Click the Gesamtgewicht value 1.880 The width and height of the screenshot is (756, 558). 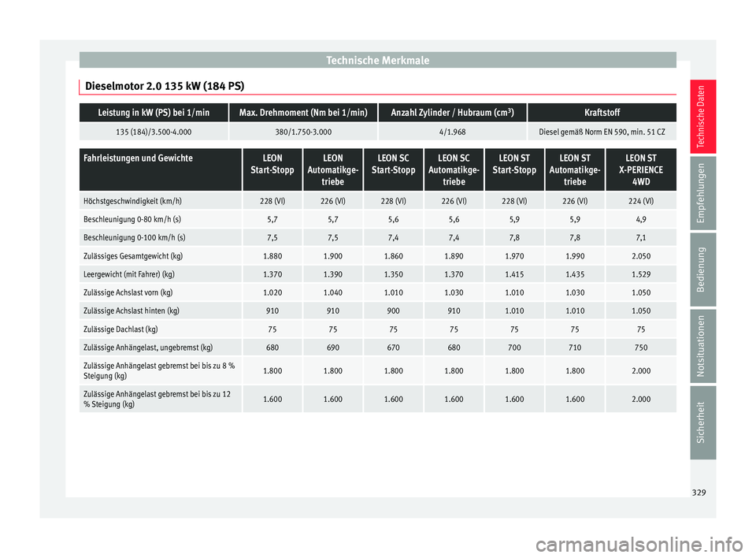(x=272, y=256)
